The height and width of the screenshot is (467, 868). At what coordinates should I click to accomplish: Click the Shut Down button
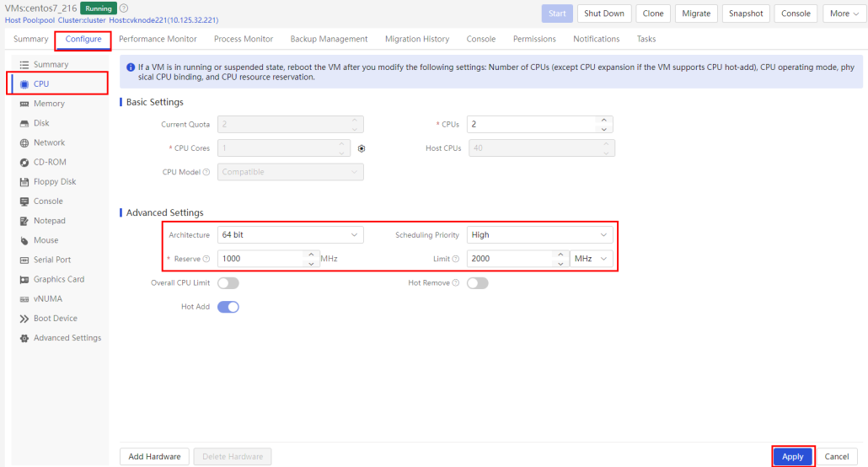604,13
